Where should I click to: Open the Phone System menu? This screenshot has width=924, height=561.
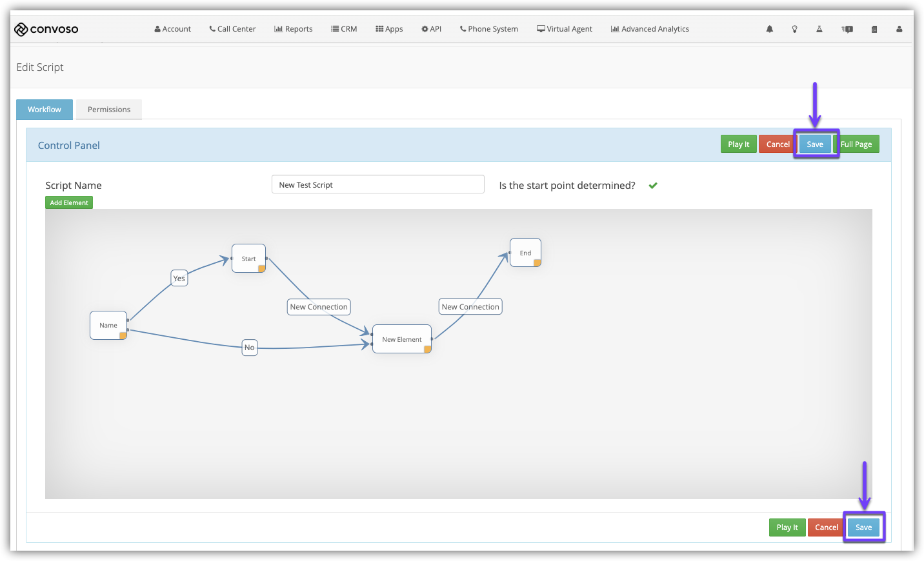point(489,29)
